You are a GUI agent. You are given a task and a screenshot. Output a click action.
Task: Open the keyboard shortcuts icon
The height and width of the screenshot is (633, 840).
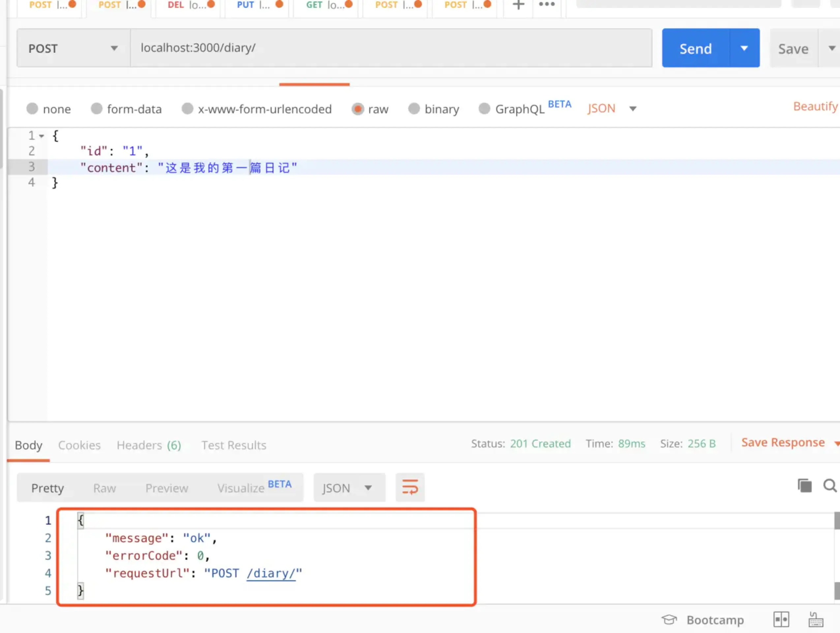(x=815, y=620)
